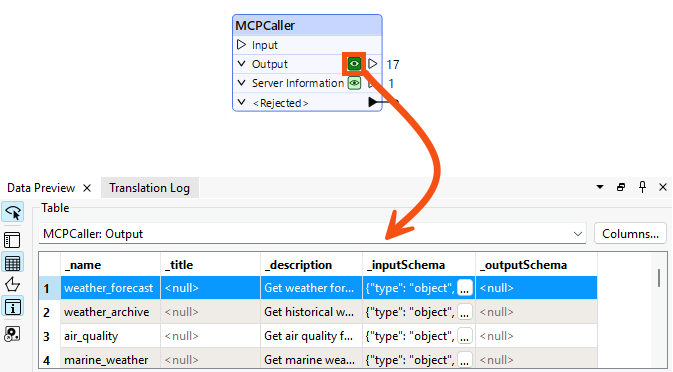The width and height of the screenshot is (673, 372).
Task: Click the Server Information inspect eye icon
Action: click(354, 83)
